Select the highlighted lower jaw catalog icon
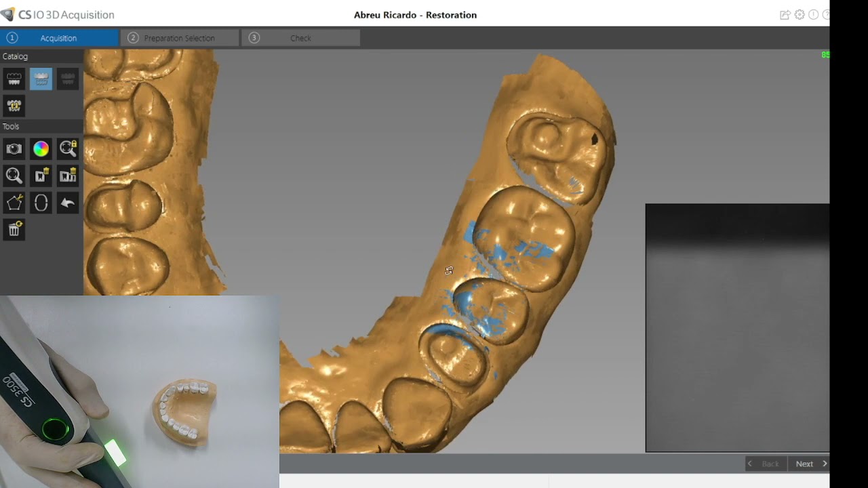The height and width of the screenshot is (488, 868). pyautogui.click(x=41, y=79)
